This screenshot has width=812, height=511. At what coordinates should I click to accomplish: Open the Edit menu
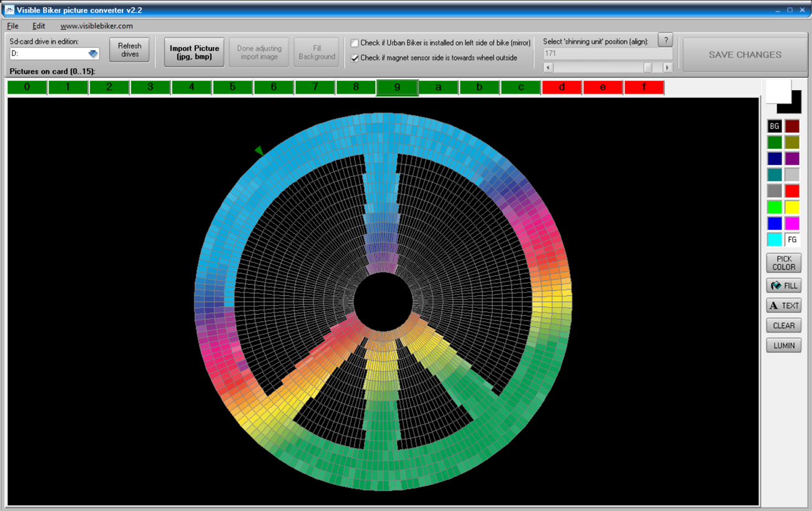39,26
